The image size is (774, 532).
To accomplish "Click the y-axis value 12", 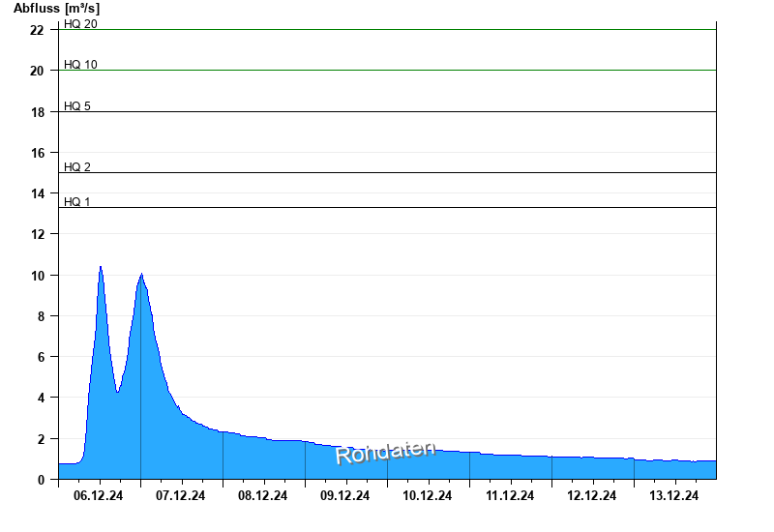I will point(38,234).
